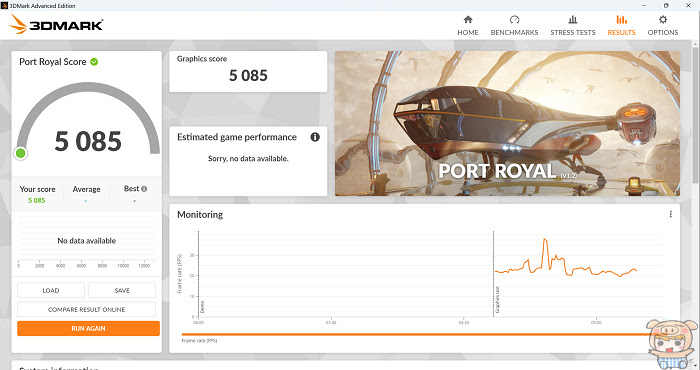Maximize the 3DMark window

coord(666,5)
